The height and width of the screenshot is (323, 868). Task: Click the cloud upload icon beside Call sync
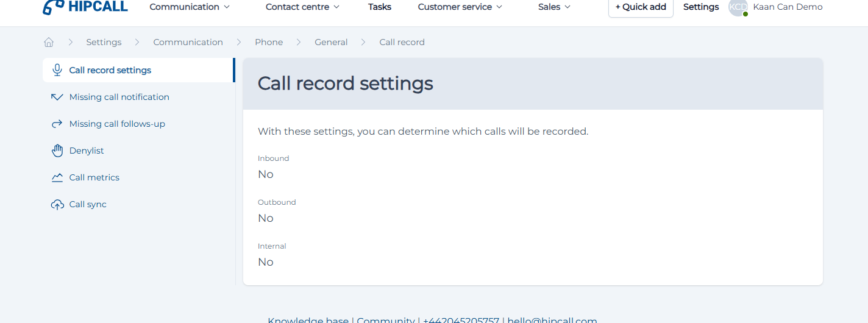[x=57, y=204]
